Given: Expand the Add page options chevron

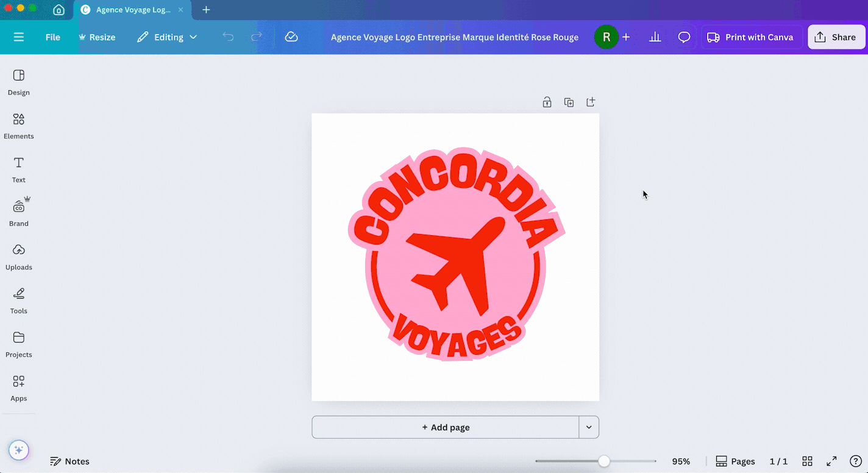Looking at the screenshot, I should point(589,427).
